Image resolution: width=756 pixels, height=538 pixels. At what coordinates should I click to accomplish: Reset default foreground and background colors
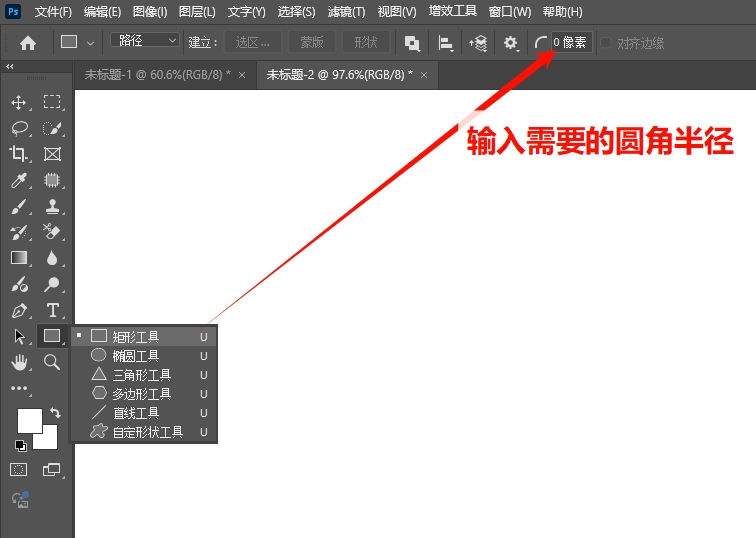[21, 445]
